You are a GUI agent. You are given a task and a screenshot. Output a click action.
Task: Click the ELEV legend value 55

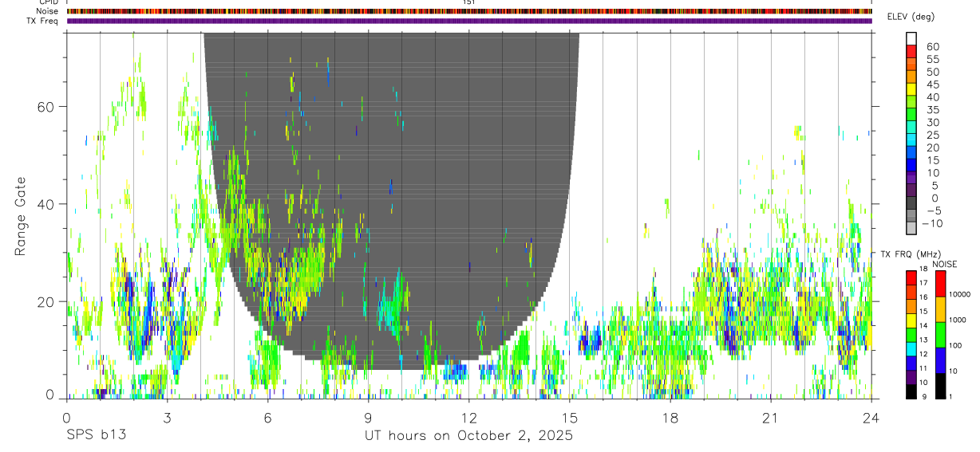pyautogui.click(x=932, y=59)
